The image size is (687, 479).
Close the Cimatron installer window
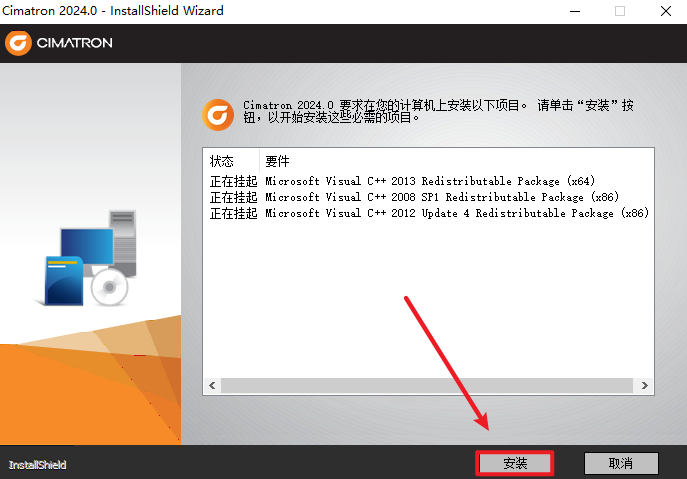pyautogui.click(x=664, y=11)
